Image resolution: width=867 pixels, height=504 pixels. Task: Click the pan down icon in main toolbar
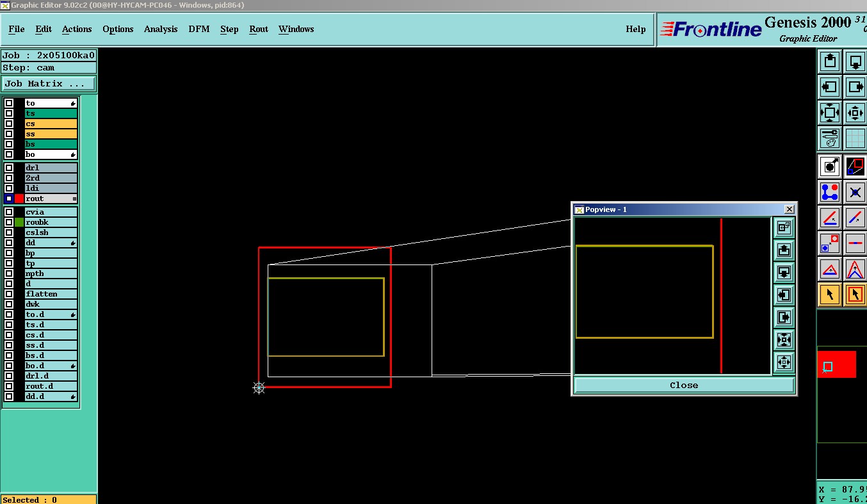click(x=855, y=61)
